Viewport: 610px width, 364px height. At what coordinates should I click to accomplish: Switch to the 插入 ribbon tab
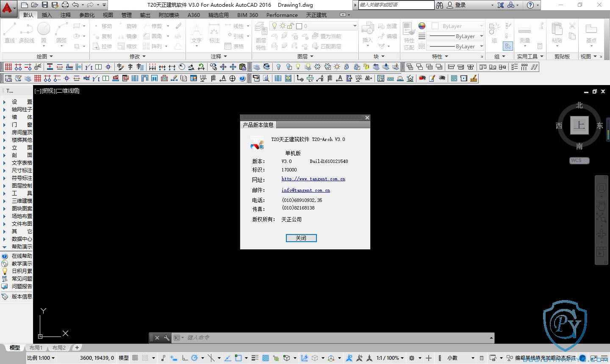pos(47,15)
